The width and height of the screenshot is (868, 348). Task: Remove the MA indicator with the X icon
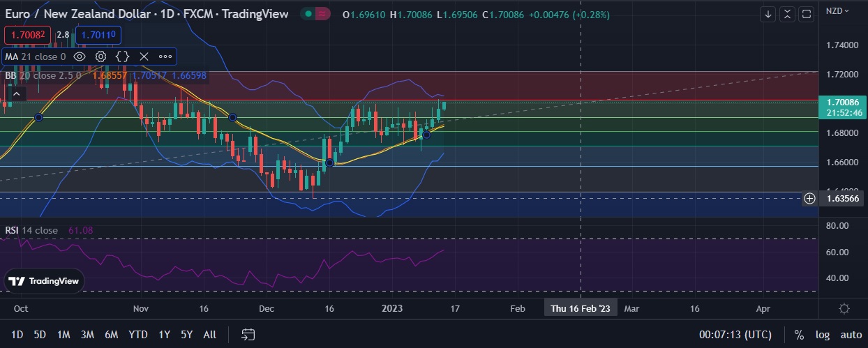click(144, 56)
